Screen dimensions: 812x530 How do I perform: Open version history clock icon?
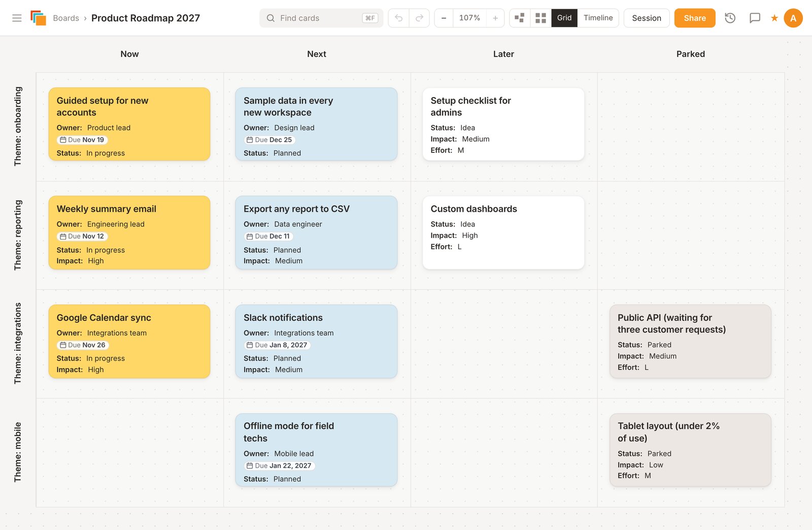[x=730, y=18]
